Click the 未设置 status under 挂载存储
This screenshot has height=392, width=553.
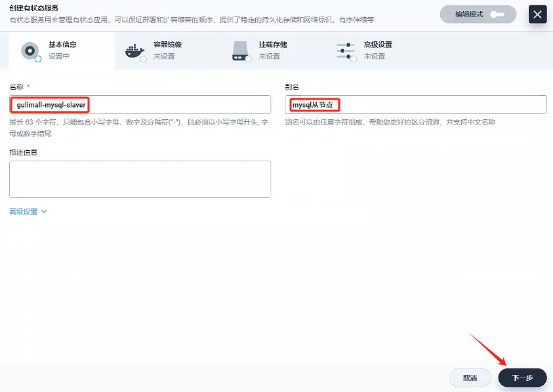click(269, 56)
